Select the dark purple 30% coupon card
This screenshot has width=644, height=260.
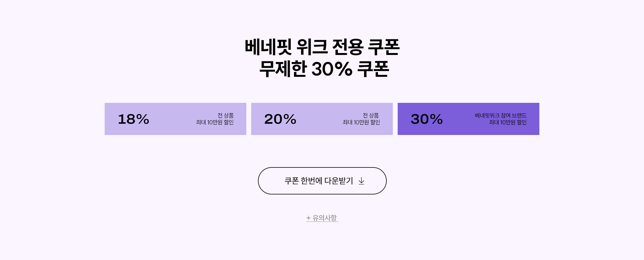[x=469, y=119]
